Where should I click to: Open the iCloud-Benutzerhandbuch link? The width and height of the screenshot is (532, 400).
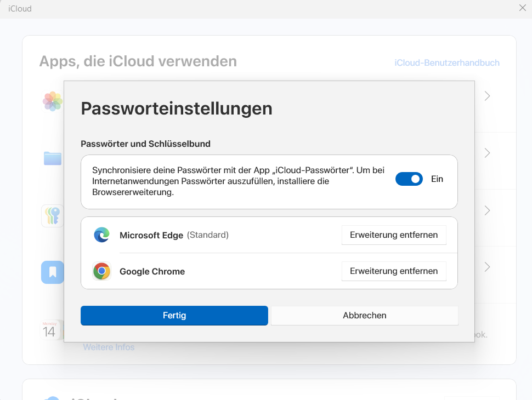pyautogui.click(x=447, y=63)
